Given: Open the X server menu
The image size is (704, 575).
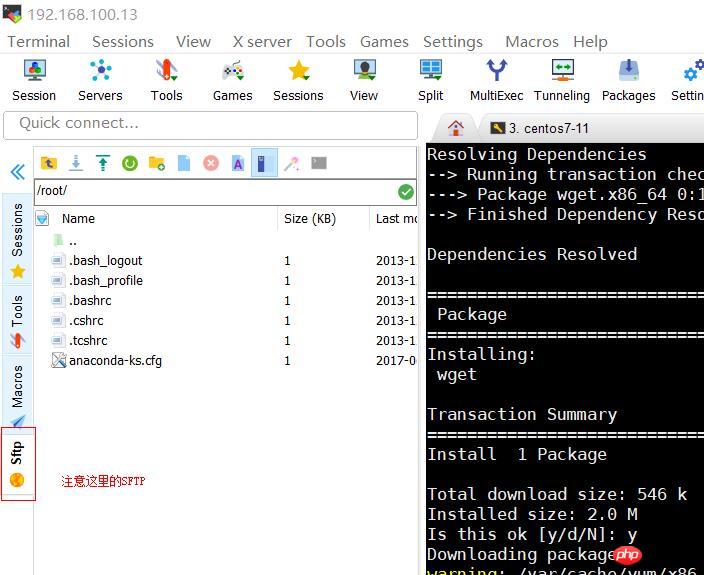Looking at the screenshot, I should coord(262,42).
